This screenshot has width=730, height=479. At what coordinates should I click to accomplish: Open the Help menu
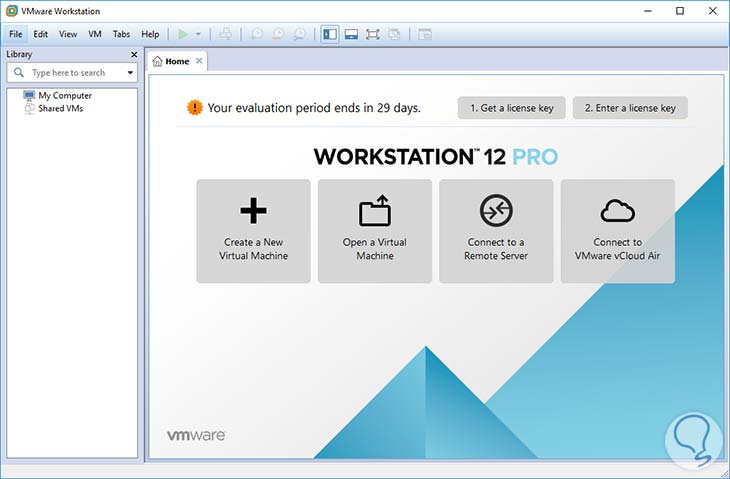150,34
